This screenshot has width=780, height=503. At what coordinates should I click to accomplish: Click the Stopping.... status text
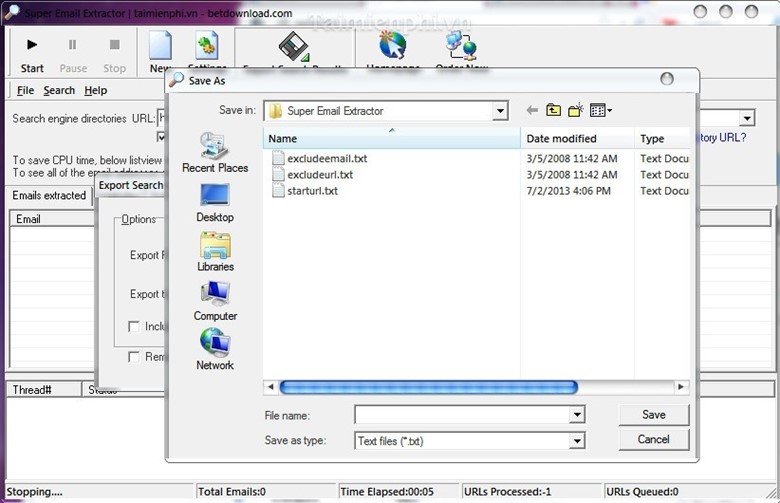tap(34, 492)
